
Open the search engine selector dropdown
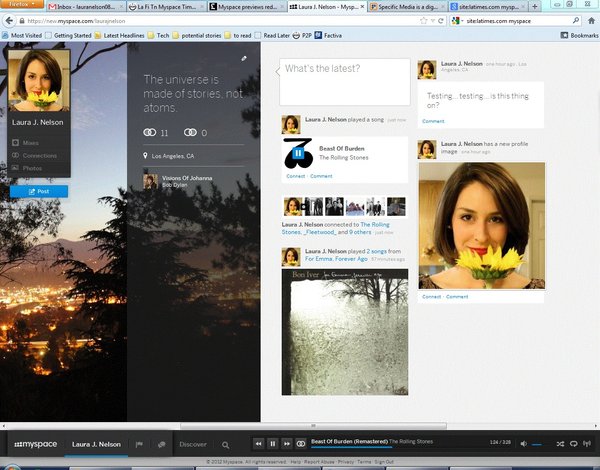pyautogui.click(x=457, y=21)
